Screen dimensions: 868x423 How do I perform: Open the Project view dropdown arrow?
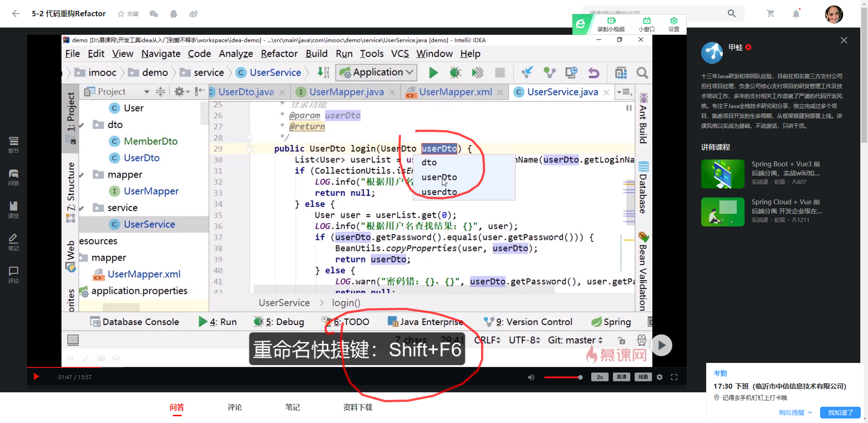pos(146,92)
